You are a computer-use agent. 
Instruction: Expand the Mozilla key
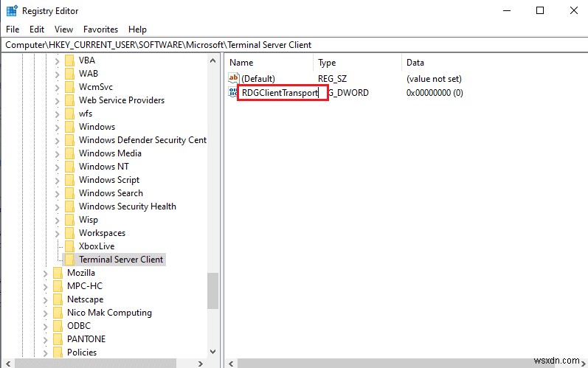tap(46, 273)
